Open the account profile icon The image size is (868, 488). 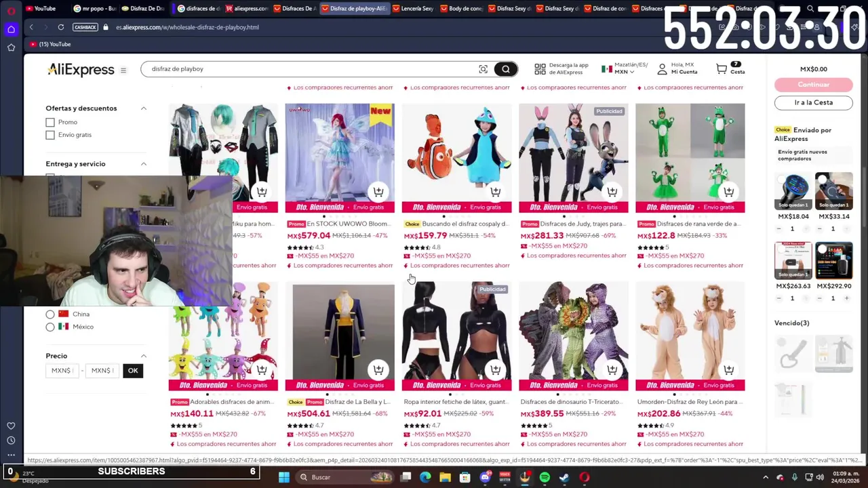(662, 69)
